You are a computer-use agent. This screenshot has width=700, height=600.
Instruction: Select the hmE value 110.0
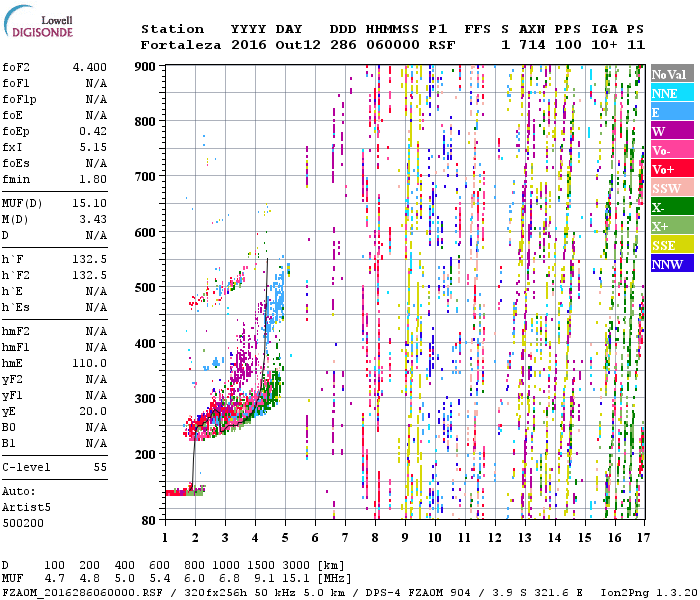click(x=89, y=363)
